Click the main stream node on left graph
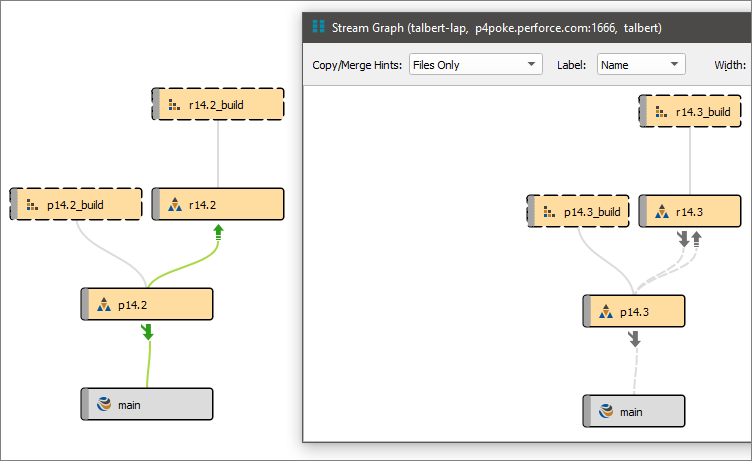Viewport: 752px width, 461px height. pos(147,404)
